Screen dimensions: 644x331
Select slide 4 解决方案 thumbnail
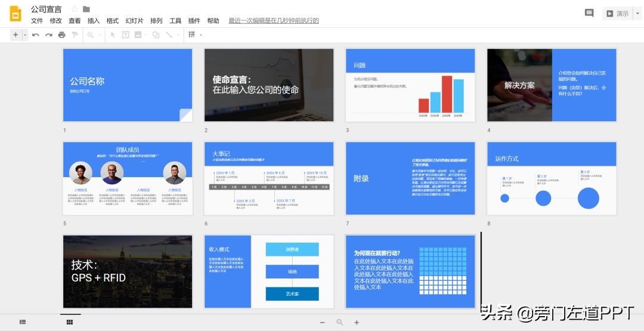[552, 85]
